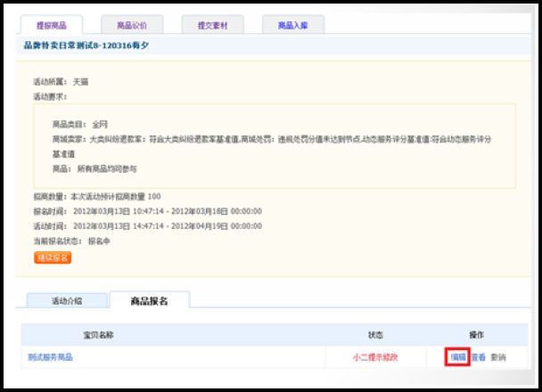Click the 报名时间 date range line
Screen dimensions: 542x392
(x=148, y=211)
